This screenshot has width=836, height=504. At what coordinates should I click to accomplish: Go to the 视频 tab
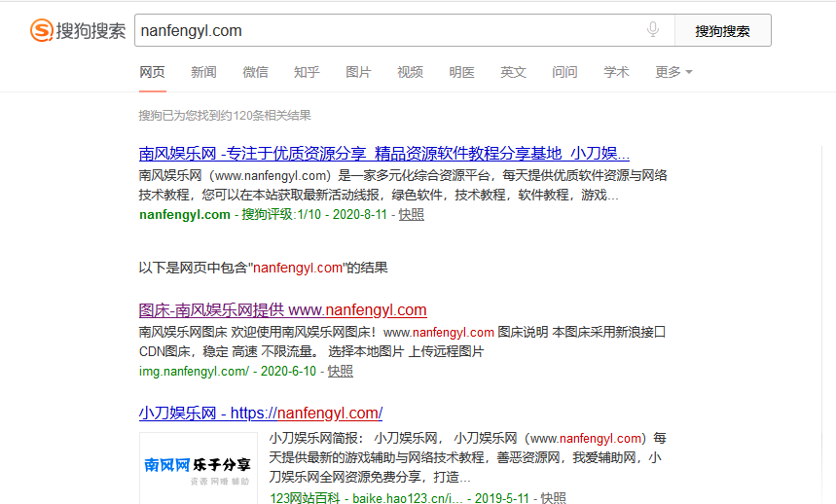click(x=410, y=72)
